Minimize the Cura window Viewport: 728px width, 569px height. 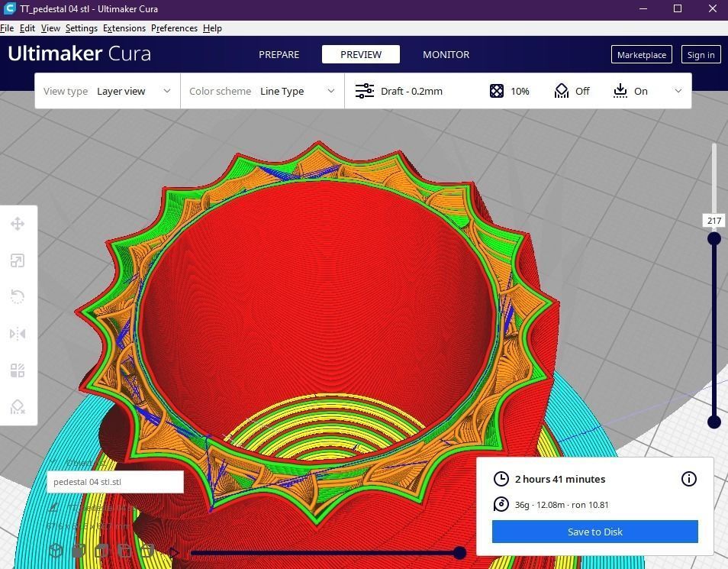tap(643, 8)
